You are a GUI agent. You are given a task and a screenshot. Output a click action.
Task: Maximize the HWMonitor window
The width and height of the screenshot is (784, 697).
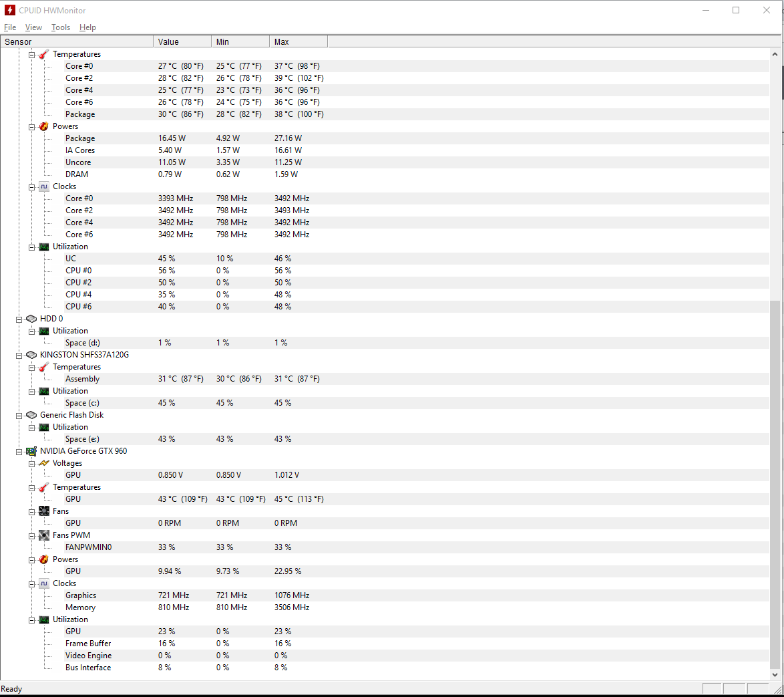(x=736, y=10)
